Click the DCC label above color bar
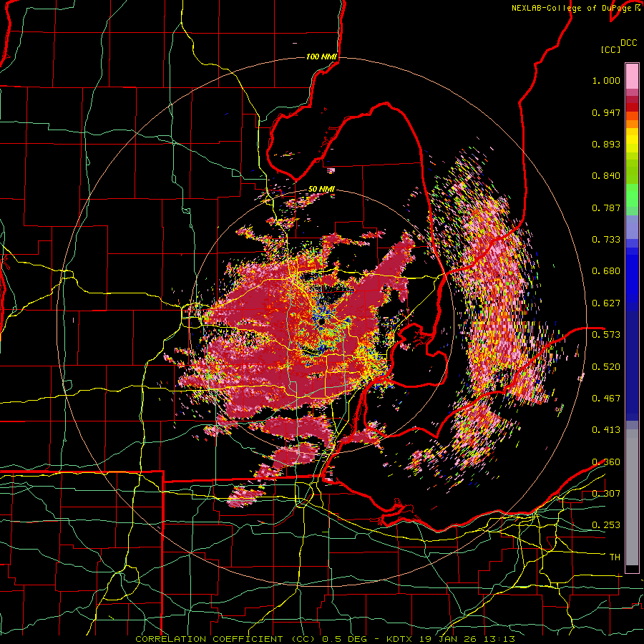 [x=629, y=43]
